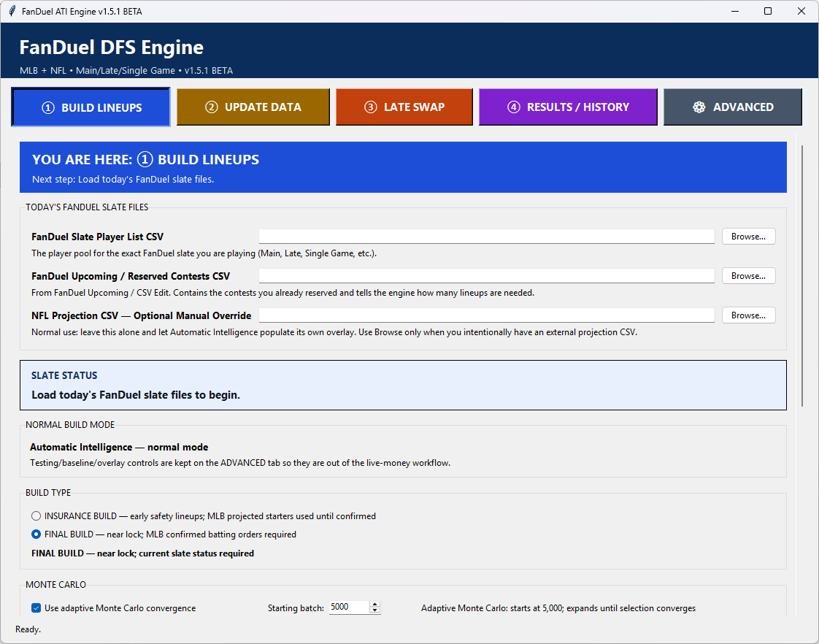The width and height of the screenshot is (819, 644).
Task: Click the vertical scrollbar thumb
Action: (x=802, y=276)
